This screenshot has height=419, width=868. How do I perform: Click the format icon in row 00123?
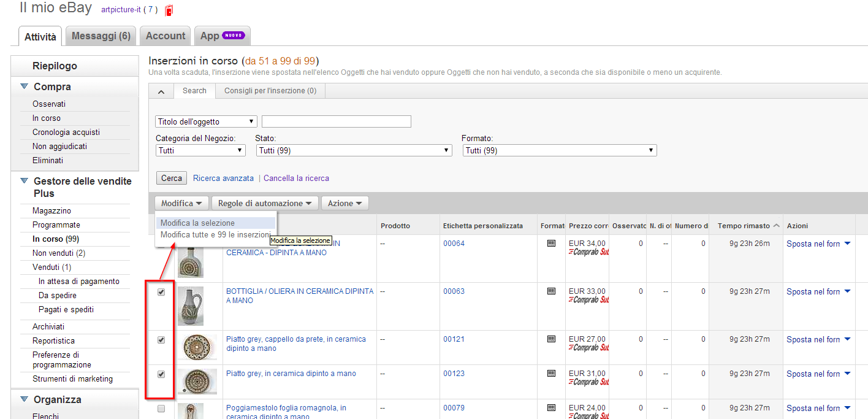(x=551, y=374)
